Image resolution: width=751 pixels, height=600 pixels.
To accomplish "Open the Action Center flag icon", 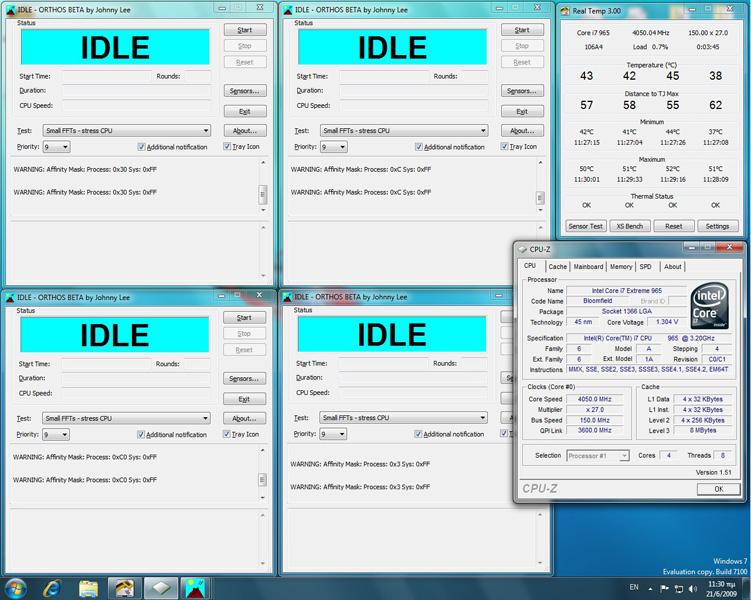I will [665, 589].
